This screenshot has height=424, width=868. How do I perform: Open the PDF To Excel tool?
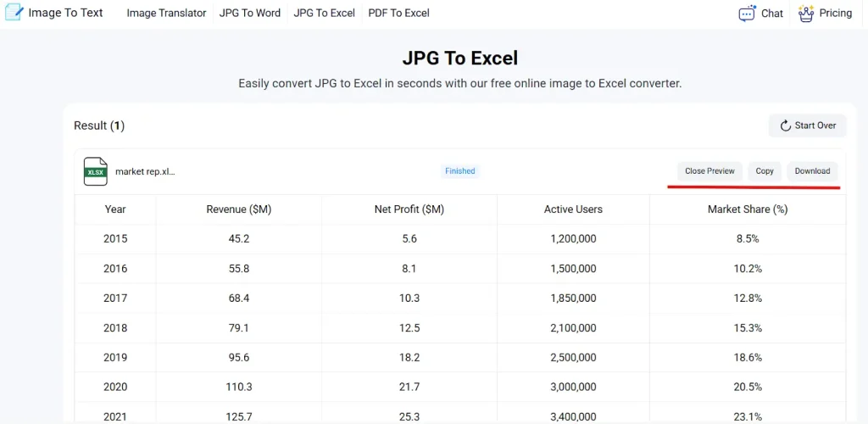click(x=398, y=13)
